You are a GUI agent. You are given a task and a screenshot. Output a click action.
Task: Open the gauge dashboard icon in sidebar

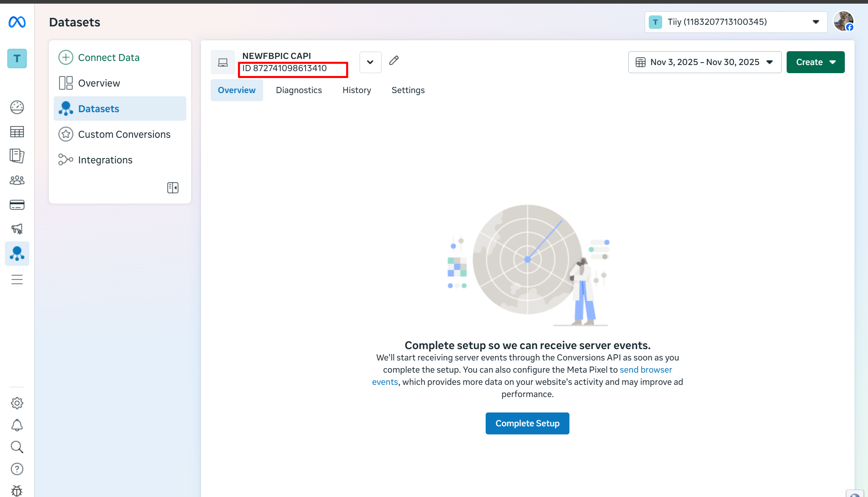click(17, 107)
